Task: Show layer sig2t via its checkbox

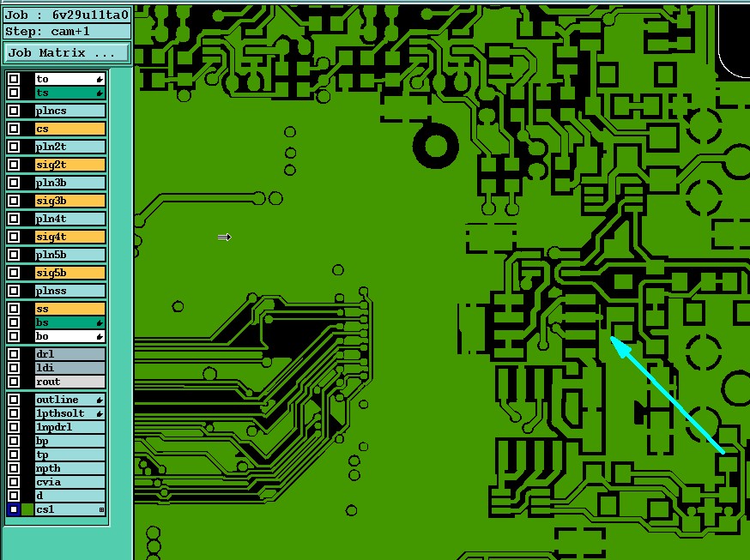Action: 14,165
